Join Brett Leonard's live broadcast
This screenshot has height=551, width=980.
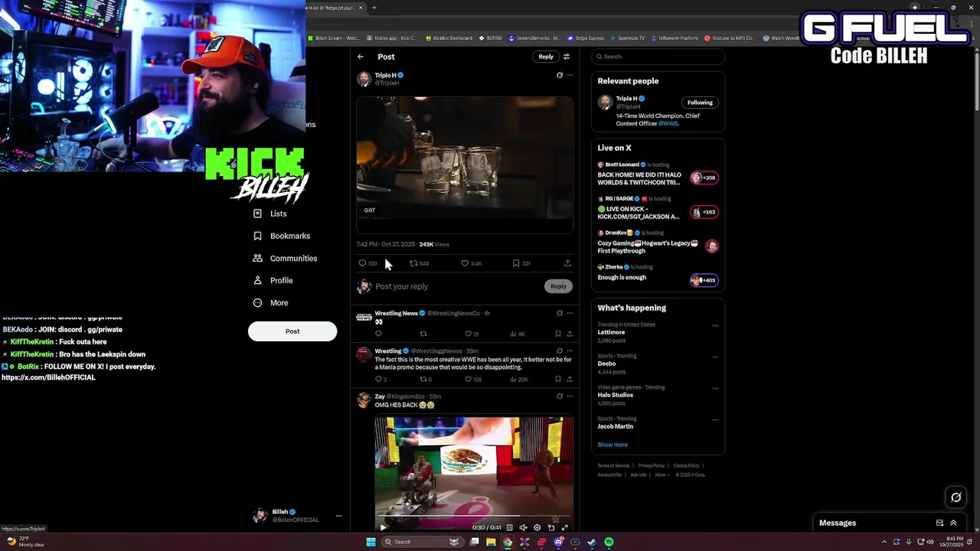[x=658, y=174]
